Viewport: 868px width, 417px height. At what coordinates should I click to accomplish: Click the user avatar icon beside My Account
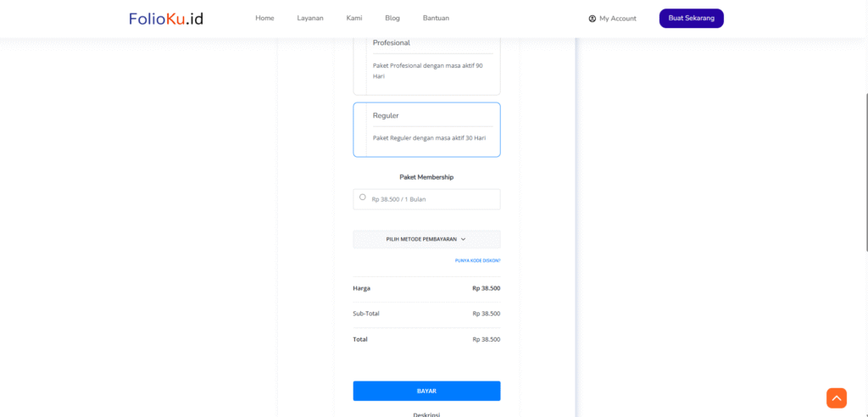click(593, 19)
